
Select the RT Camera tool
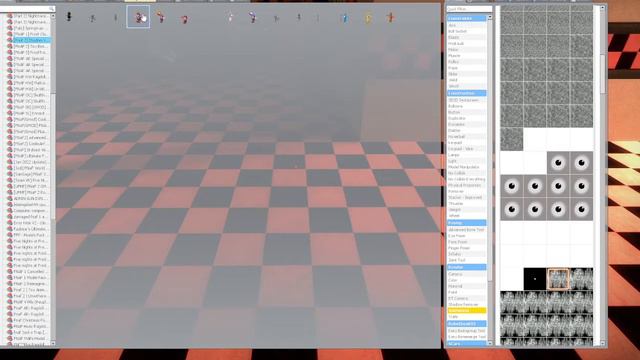point(467,299)
